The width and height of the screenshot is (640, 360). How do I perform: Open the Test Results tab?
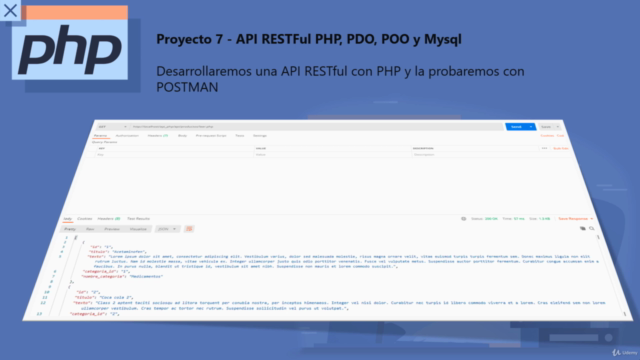138,219
